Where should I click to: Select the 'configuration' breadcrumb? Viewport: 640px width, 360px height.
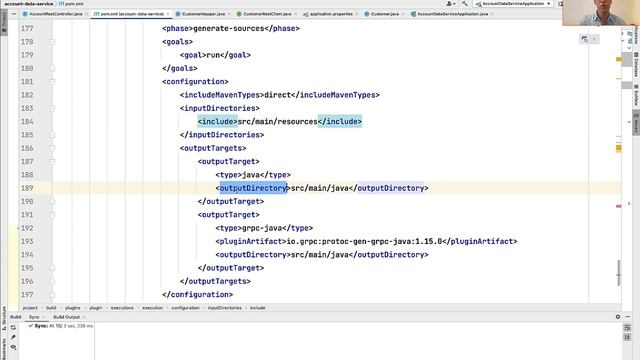[x=185, y=308]
